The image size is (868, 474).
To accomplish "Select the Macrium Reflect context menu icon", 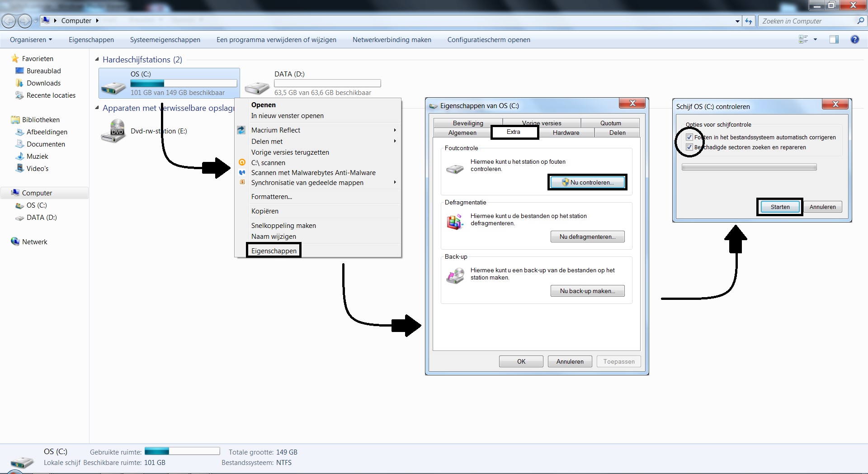I will (x=241, y=130).
